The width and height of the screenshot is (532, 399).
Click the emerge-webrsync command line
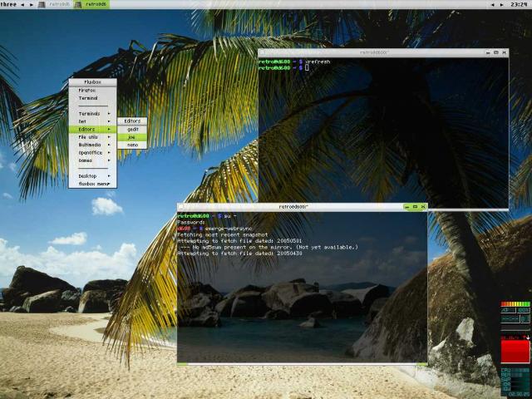pos(214,229)
